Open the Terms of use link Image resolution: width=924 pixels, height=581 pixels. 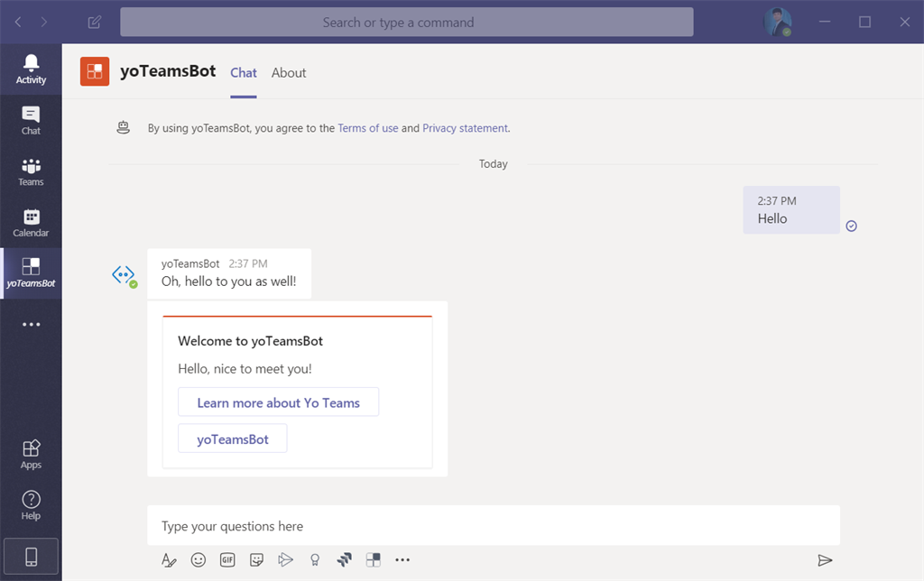pyautogui.click(x=367, y=127)
